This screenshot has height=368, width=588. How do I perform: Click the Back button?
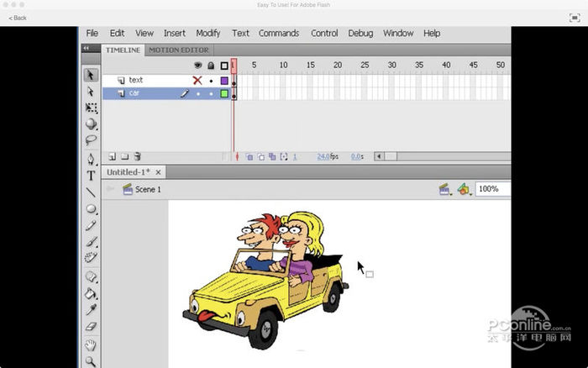pyautogui.click(x=18, y=18)
